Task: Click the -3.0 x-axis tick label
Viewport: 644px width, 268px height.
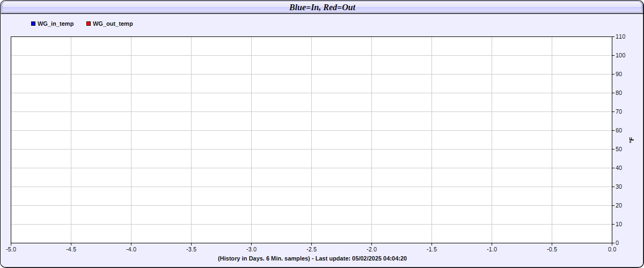Action: (252, 249)
